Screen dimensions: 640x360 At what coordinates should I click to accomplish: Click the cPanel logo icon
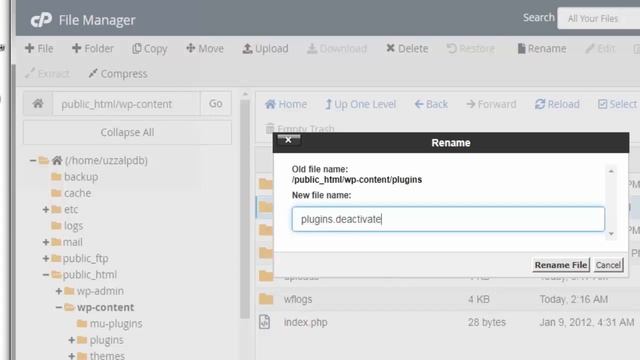pos(41,20)
